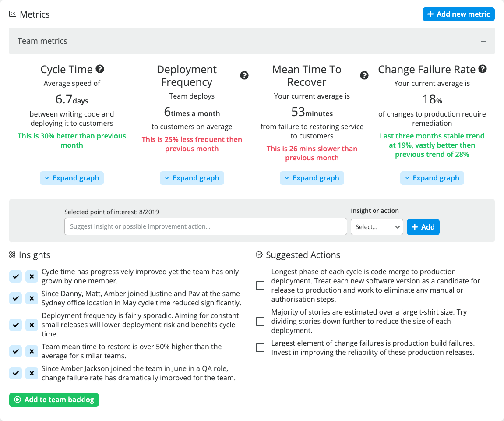Click the Add new metric button
504x421 pixels.
pyautogui.click(x=458, y=14)
